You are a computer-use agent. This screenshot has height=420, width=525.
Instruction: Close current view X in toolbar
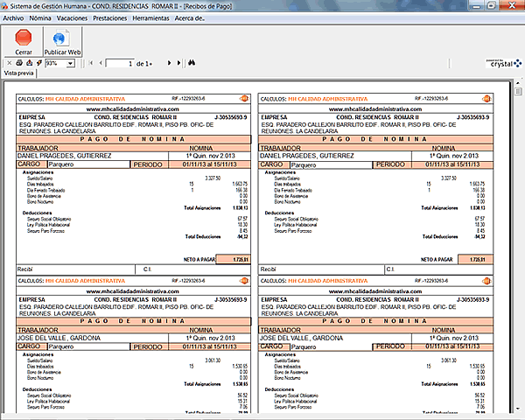(9, 64)
